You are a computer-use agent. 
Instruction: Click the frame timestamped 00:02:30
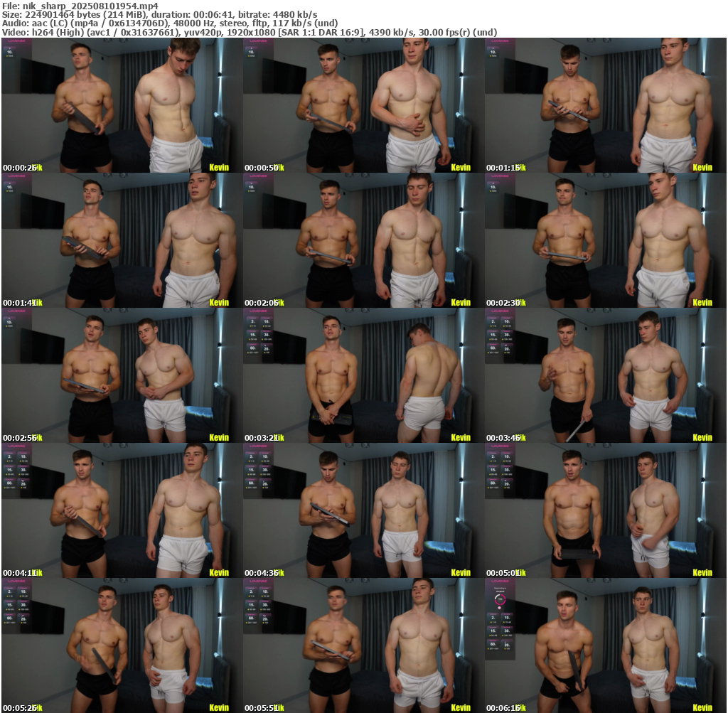604,240
